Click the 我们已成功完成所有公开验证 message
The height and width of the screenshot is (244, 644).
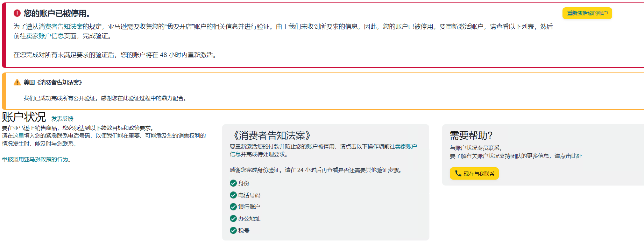[x=106, y=98]
